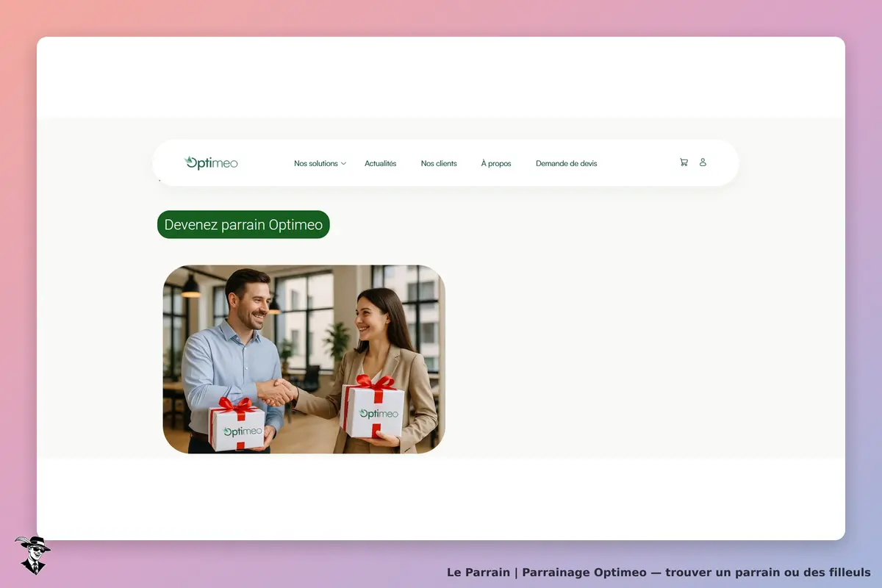Viewport: 882px width, 588px height.
Task: Go to the Actualités page
Action: pos(380,163)
